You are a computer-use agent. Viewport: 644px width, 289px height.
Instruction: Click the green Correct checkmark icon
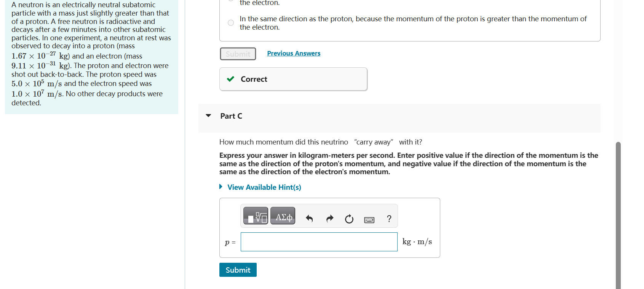pyautogui.click(x=230, y=79)
